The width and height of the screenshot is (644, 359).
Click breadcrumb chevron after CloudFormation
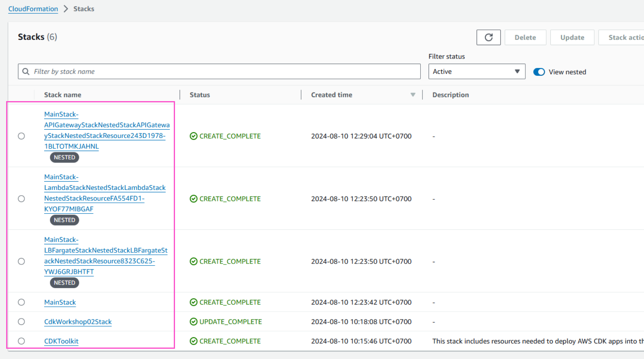click(66, 9)
